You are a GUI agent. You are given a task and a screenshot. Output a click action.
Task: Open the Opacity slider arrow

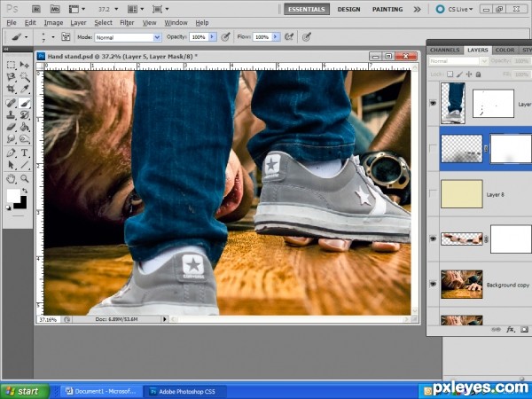pyautogui.click(x=213, y=36)
